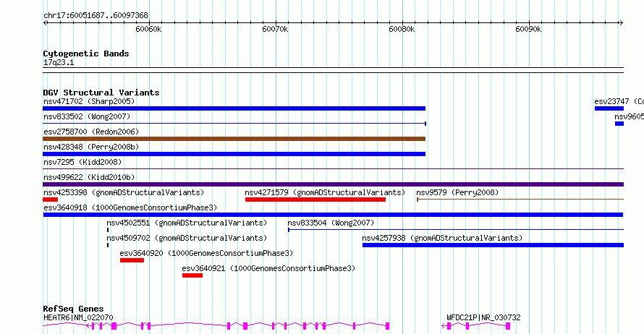The image size is (644, 334).
Task: Click the last HEATR6 exon near 60080k
Action: pyautogui.click(x=387, y=326)
